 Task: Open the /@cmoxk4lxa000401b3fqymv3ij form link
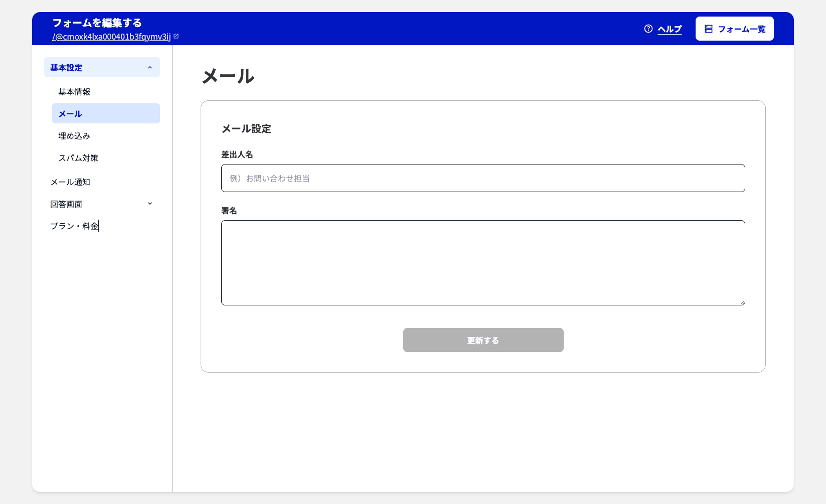[x=111, y=37]
